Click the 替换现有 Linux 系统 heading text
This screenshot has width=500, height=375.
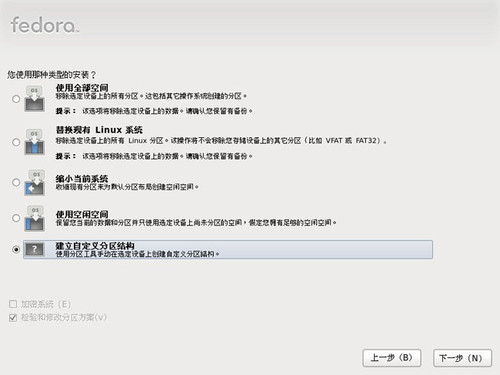[99, 130]
